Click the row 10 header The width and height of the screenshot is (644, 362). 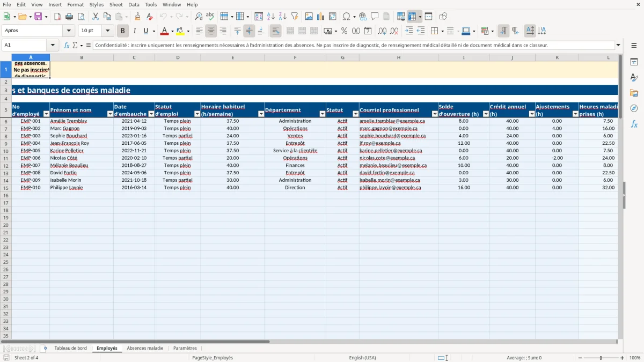6,151
